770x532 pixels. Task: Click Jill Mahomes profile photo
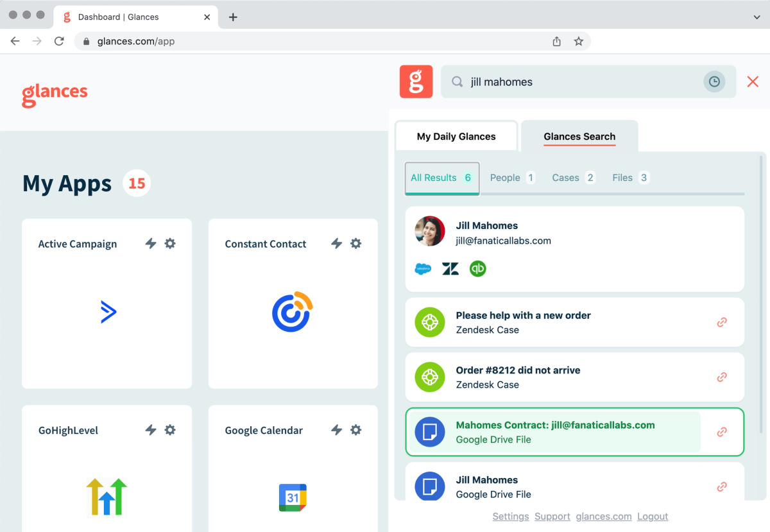[430, 231]
